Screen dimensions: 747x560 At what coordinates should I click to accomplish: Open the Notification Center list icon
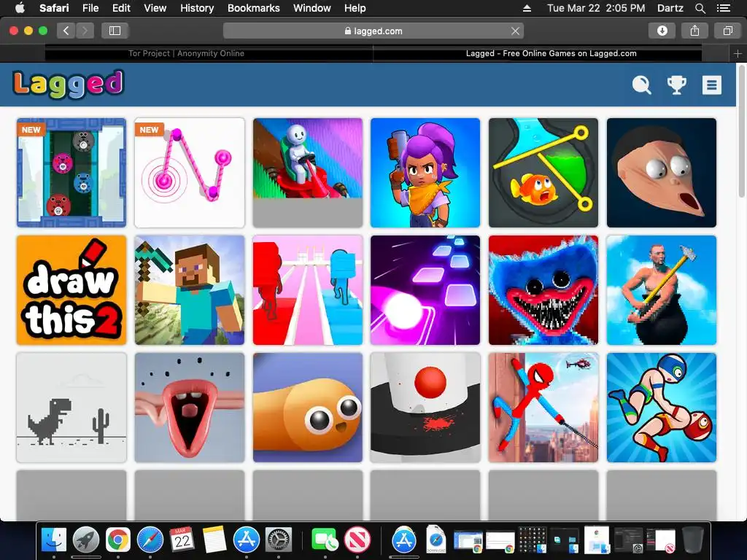pyautogui.click(x=724, y=8)
